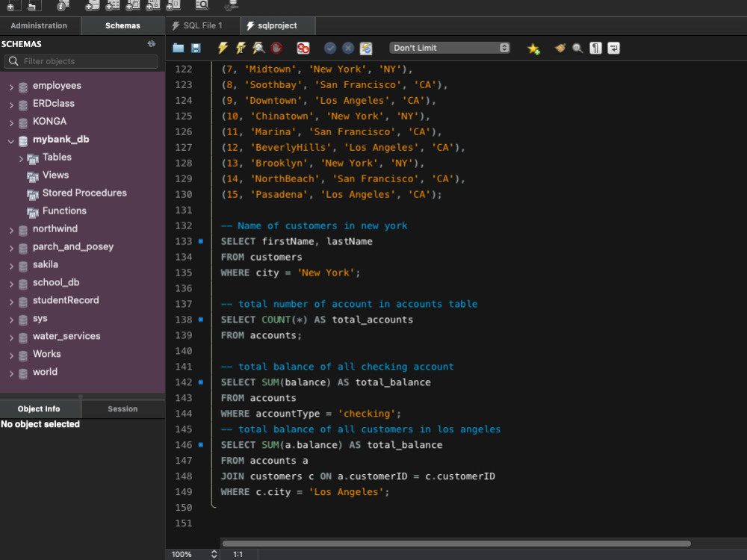The height and width of the screenshot is (560, 747).
Task: Switch to the Object Info tab
Action: point(39,409)
